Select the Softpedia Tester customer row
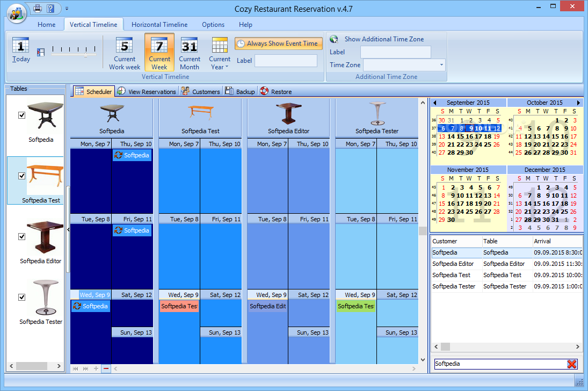This screenshot has width=588, height=391. [507, 286]
